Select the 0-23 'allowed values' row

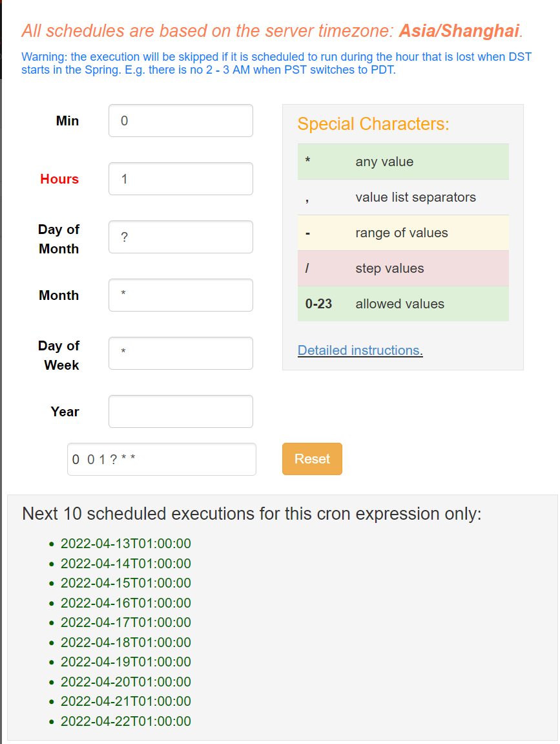[x=403, y=304]
